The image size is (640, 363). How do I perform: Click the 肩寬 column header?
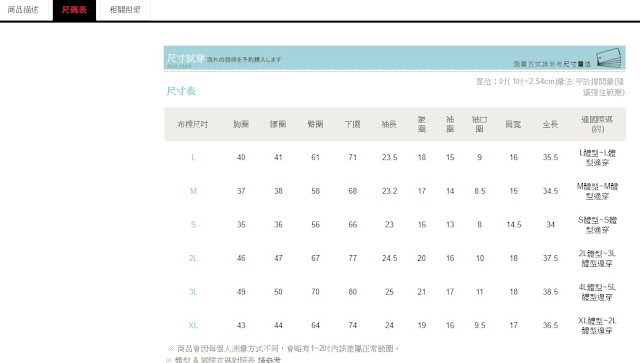click(x=513, y=124)
